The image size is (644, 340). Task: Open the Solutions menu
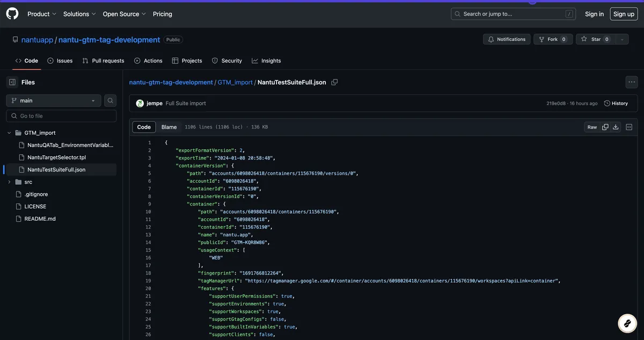79,14
